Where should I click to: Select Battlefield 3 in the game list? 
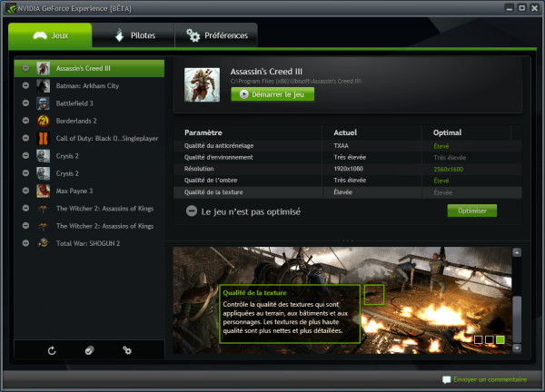tap(89, 103)
